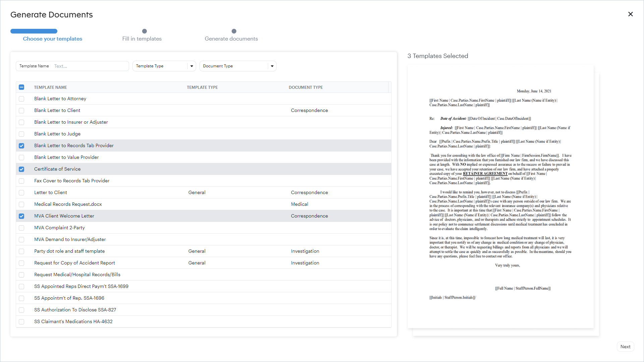Click 'General' type in Letter to Client row
The height and width of the screenshot is (362, 644).
click(197, 192)
